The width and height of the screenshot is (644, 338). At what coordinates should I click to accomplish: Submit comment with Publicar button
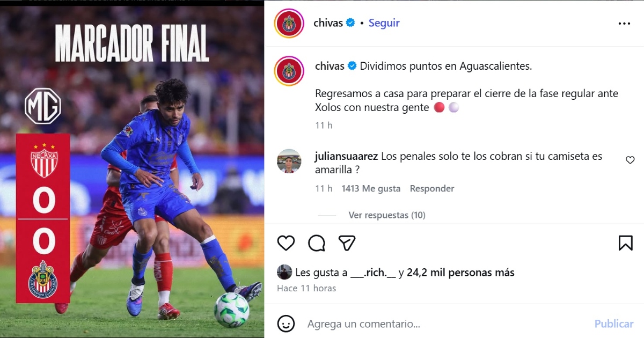614,324
